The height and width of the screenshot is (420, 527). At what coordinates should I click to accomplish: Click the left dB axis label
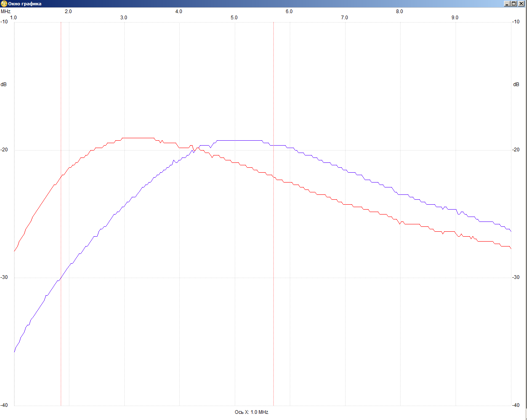click(4, 84)
